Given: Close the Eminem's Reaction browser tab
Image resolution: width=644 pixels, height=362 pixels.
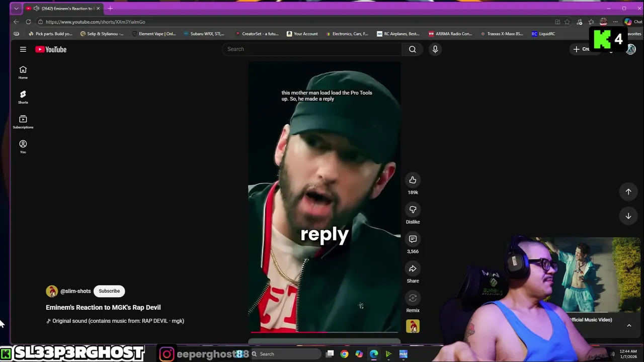Looking at the screenshot, I should point(99,9).
